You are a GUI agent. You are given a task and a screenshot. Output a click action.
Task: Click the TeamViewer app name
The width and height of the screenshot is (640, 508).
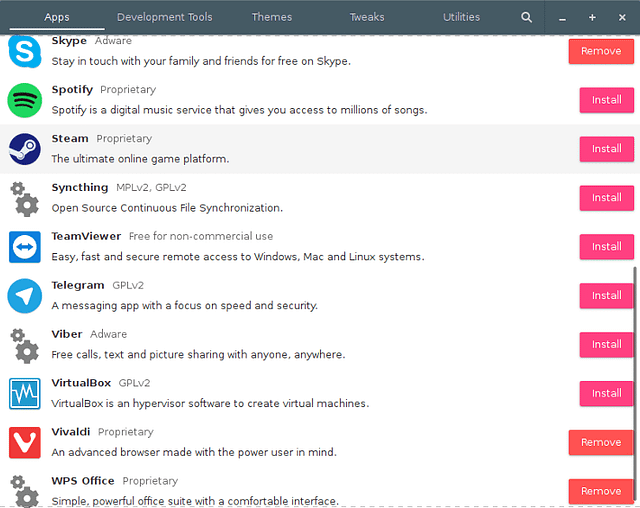86,236
